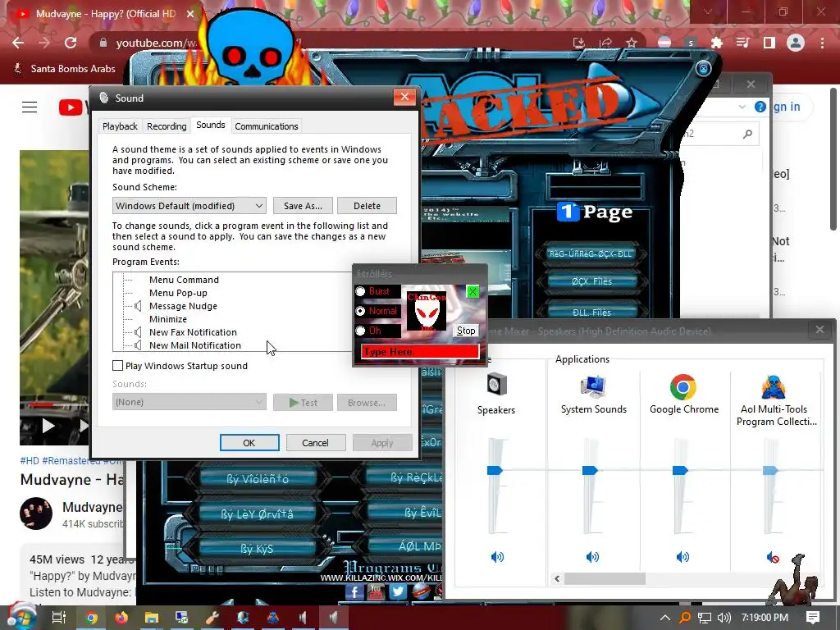Expand the dropdown chevron beside help icon
The image size is (840, 630).
[x=742, y=107]
